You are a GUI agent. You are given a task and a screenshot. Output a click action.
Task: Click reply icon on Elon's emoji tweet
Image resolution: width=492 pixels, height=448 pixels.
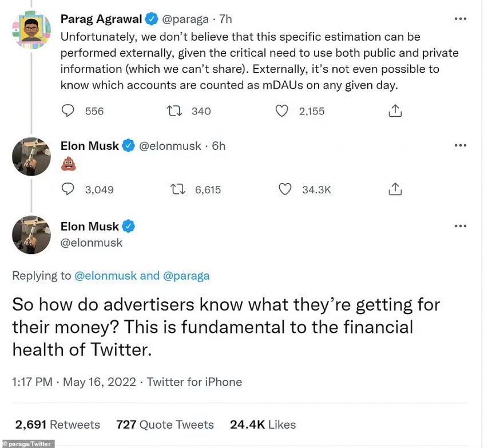pyautogui.click(x=68, y=189)
